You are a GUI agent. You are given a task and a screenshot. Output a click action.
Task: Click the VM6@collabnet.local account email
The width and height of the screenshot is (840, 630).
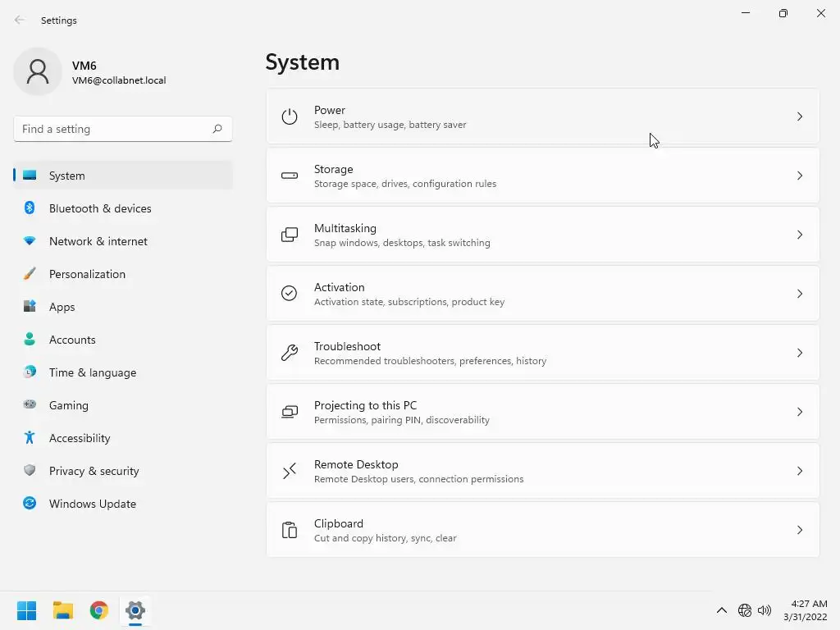point(119,80)
